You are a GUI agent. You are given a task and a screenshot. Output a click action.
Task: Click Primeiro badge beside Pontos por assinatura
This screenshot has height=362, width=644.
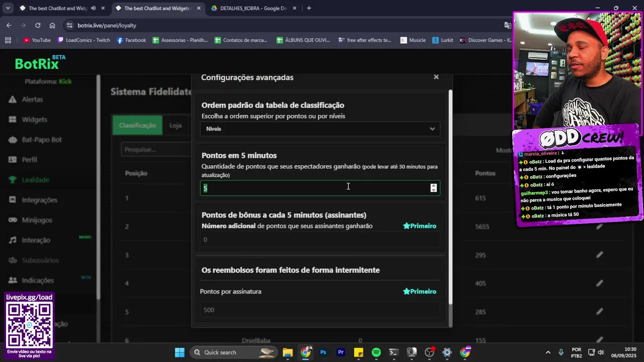[420, 292]
